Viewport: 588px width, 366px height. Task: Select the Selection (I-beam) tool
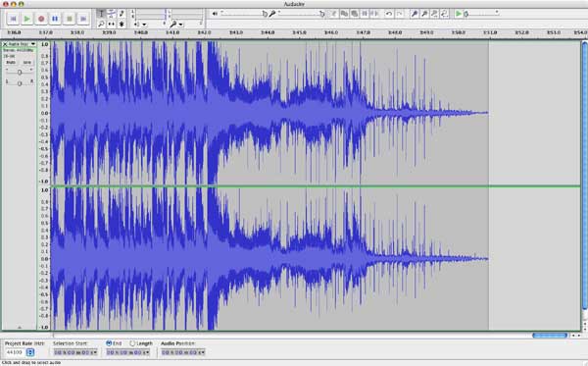101,14
